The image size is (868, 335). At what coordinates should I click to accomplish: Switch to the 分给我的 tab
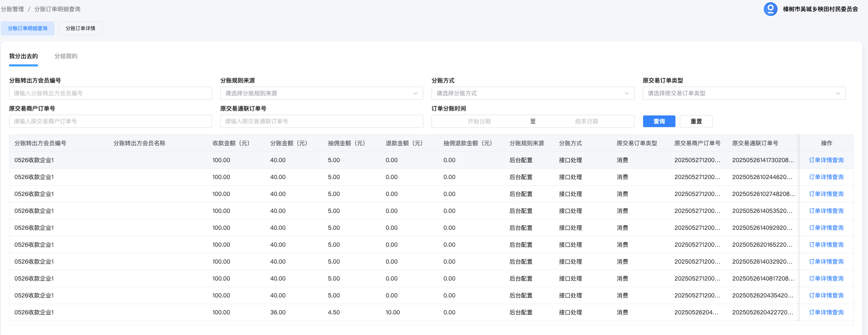tap(66, 56)
